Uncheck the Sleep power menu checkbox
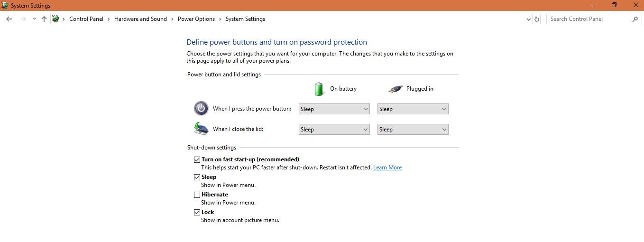This screenshot has width=644, height=242. pos(197,177)
